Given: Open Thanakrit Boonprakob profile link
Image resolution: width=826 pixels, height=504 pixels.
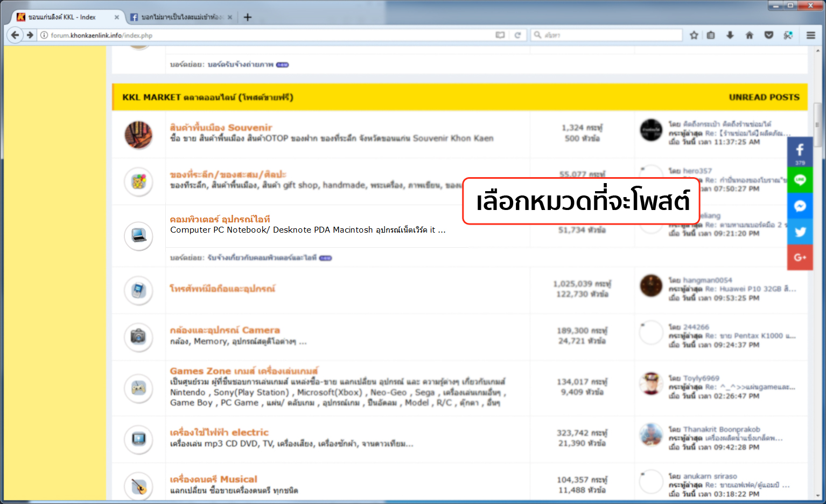Looking at the screenshot, I should pos(722,430).
